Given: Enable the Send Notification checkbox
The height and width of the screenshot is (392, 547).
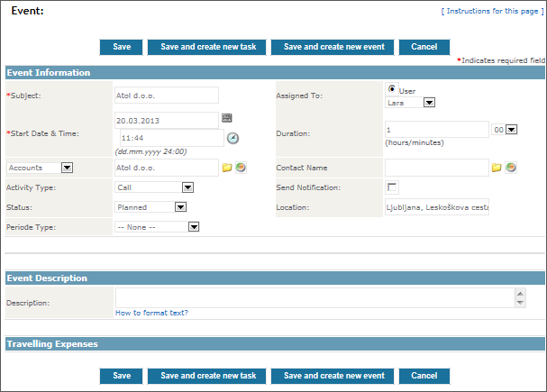Looking at the screenshot, I should [392, 187].
